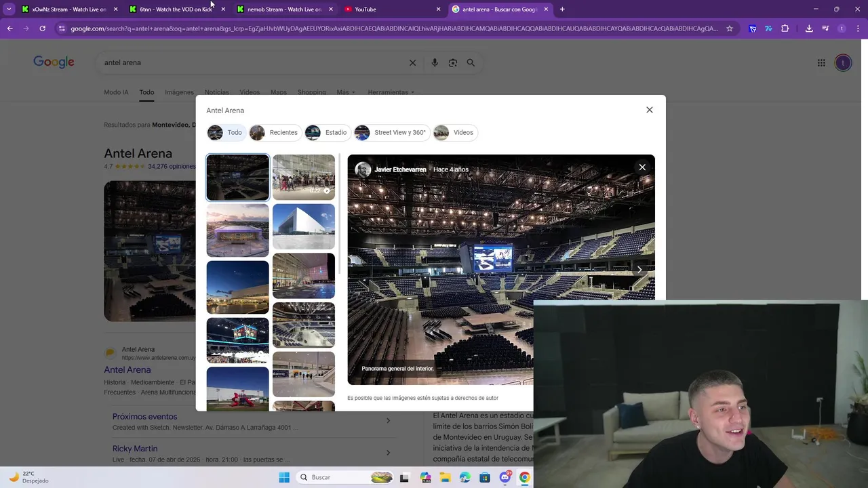This screenshot has width=868, height=488.
Task: Open the Windows Start menu
Action: [284, 477]
